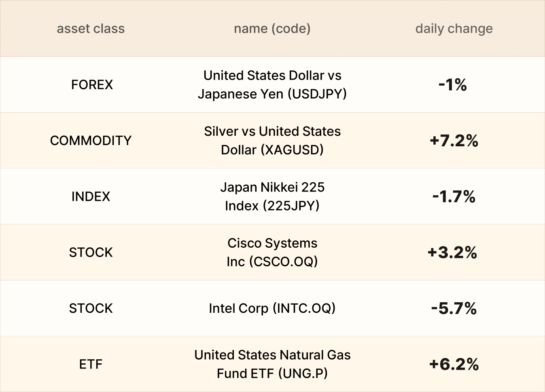Click the -1.7% daily change value
Screen dimensions: 545x392
[454, 196]
